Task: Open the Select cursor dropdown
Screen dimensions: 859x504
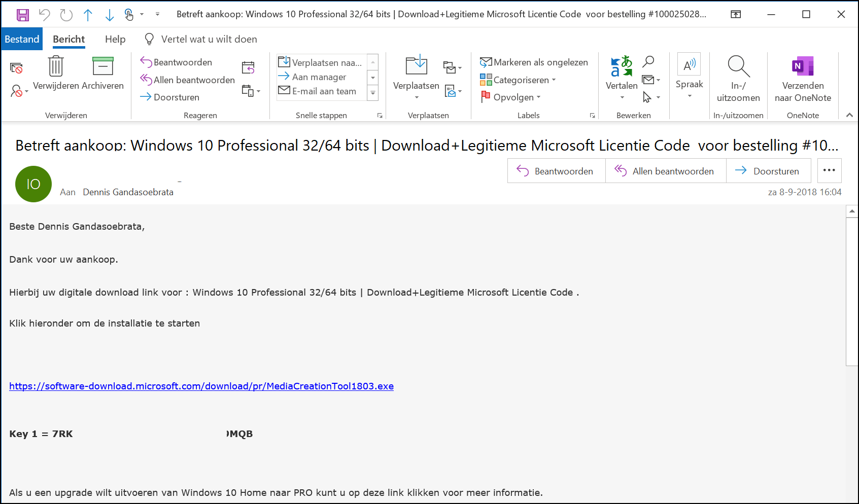Action: point(651,97)
